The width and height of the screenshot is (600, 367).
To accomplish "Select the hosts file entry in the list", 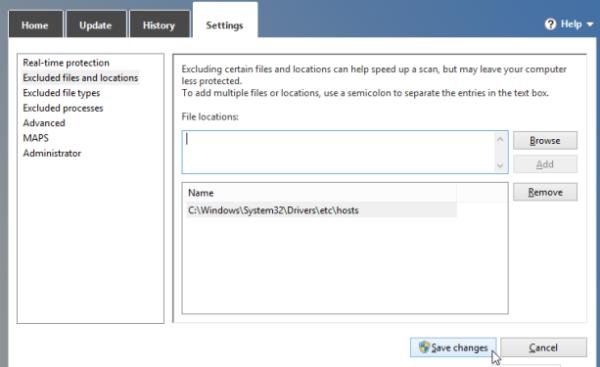I will [321, 210].
